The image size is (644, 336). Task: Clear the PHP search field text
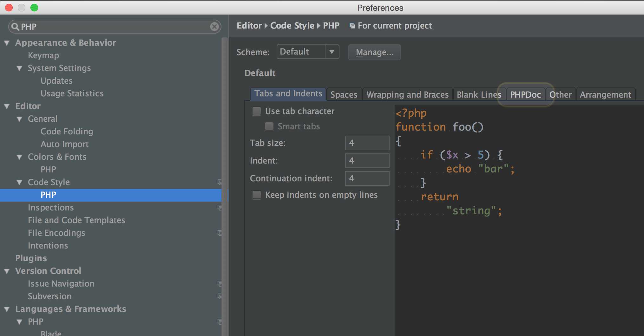[214, 27]
